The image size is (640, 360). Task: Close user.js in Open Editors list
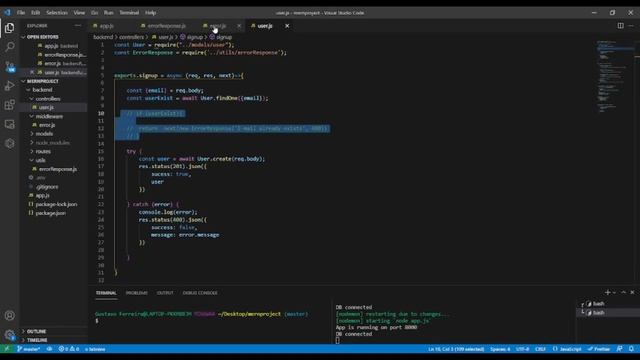click(x=32, y=72)
